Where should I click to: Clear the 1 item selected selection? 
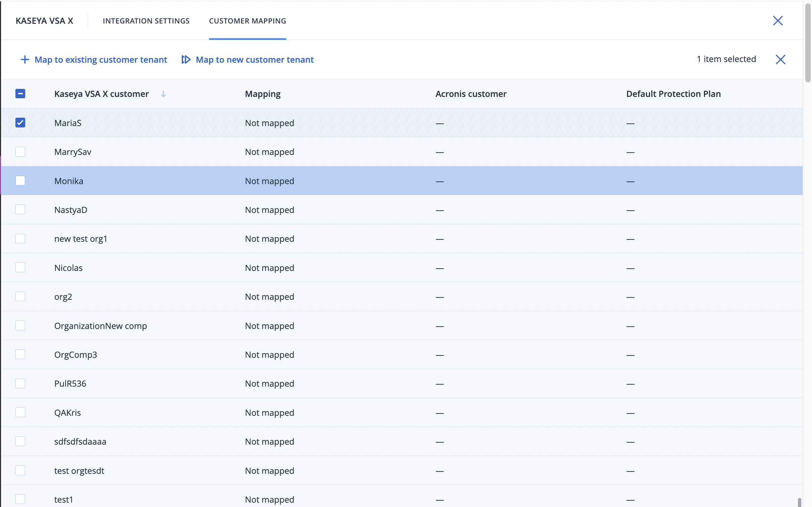click(780, 60)
